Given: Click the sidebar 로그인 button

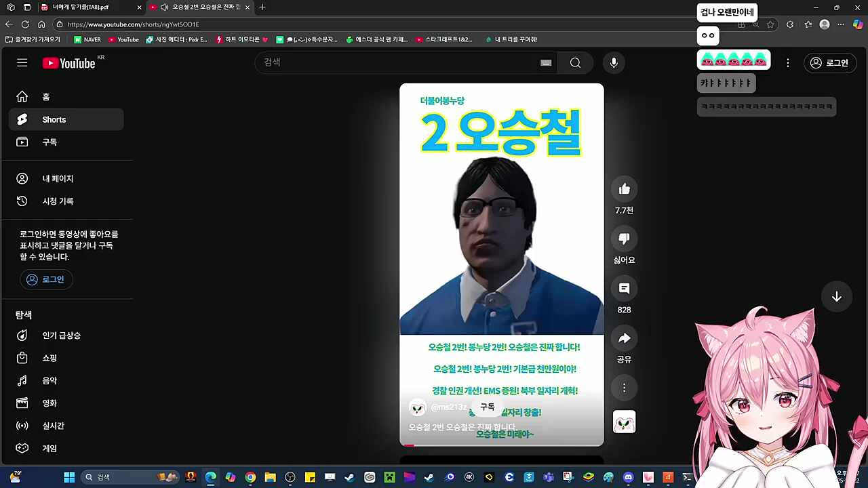Looking at the screenshot, I should coord(46,279).
